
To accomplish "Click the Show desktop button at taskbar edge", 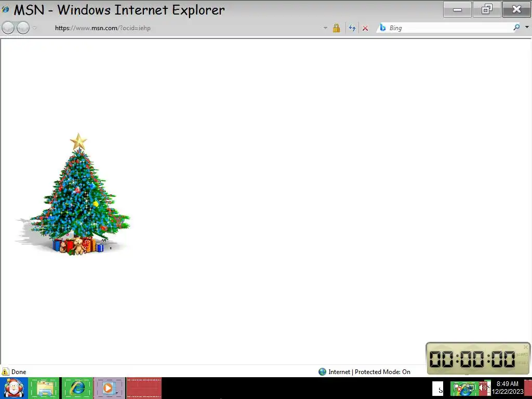I will click(528, 388).
